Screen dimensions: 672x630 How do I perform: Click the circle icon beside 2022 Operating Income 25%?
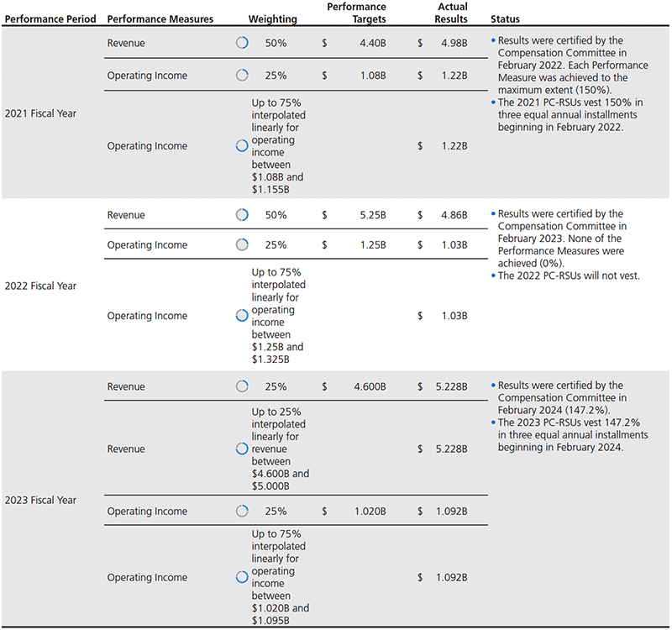242,245
